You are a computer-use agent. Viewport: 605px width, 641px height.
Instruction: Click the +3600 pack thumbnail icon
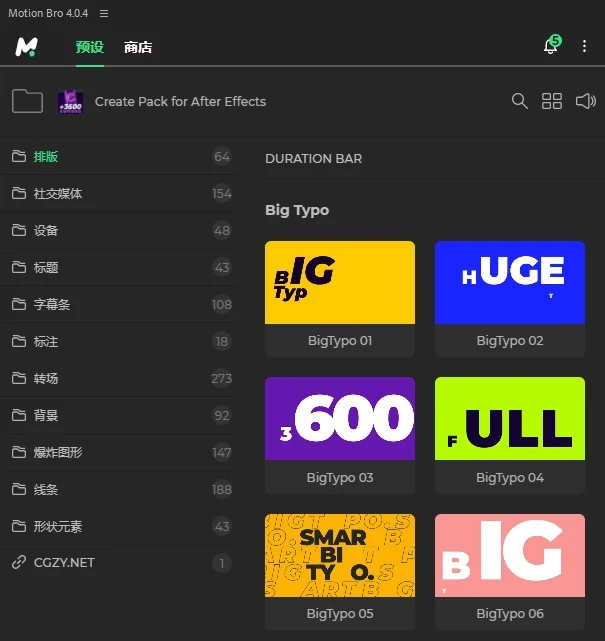pyautogui.click(x=70, y=101)
